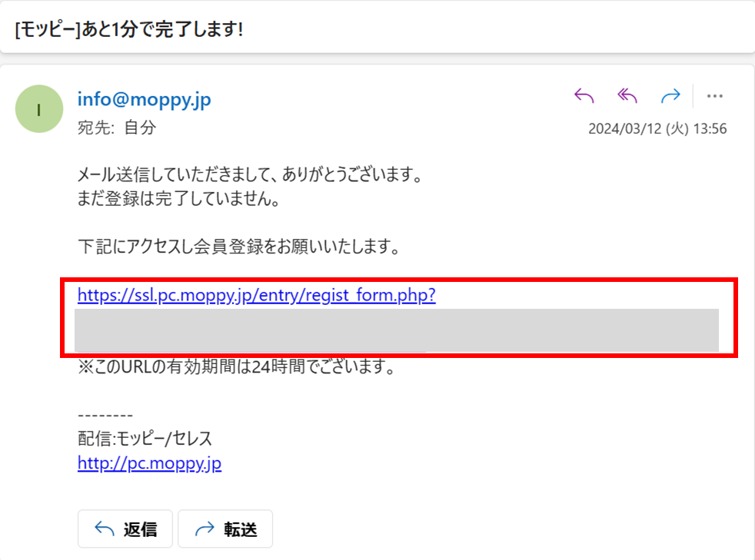Open the three-dot more actions menu

click(714, 96)
